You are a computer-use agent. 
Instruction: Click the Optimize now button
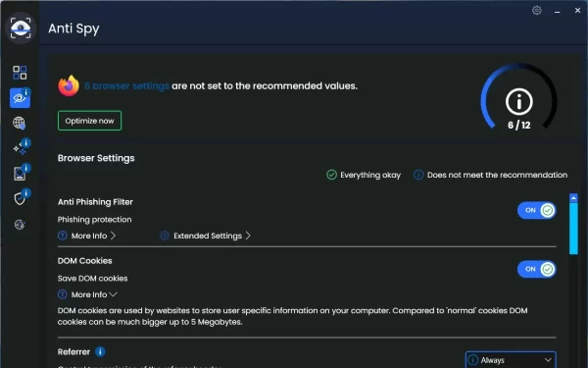89,121
